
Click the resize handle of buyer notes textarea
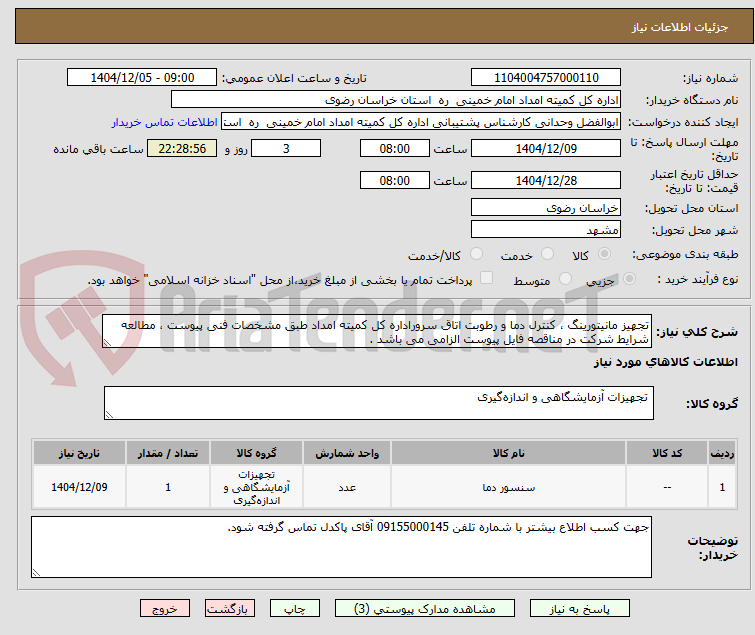(37, 572)
